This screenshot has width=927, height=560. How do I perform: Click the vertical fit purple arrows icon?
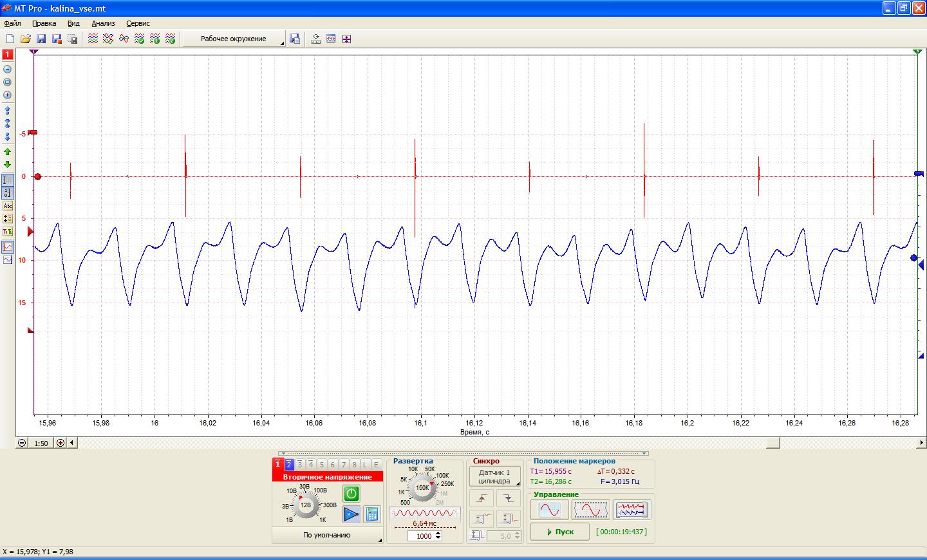346,39
